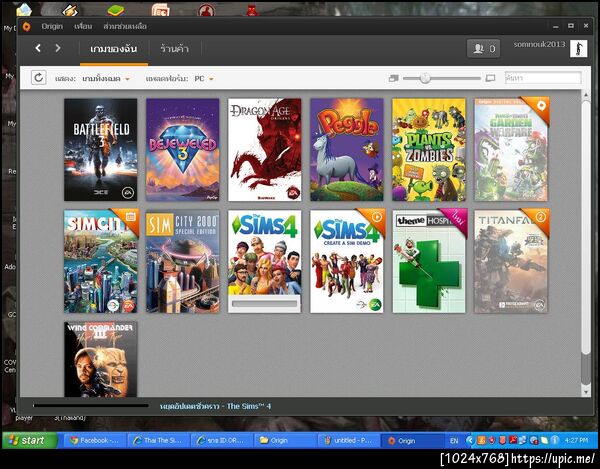The image size is (600, 469).
Task: Click the somnouk2013 username
Action: pyautogui.click(x=539, y=44)
